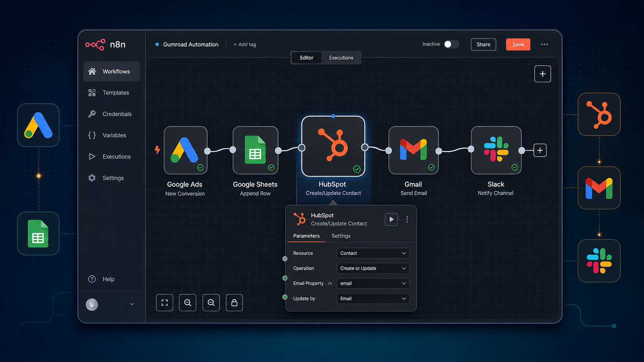Click the Share button
This screenshot has height=362, width=644.
[483, 45]
